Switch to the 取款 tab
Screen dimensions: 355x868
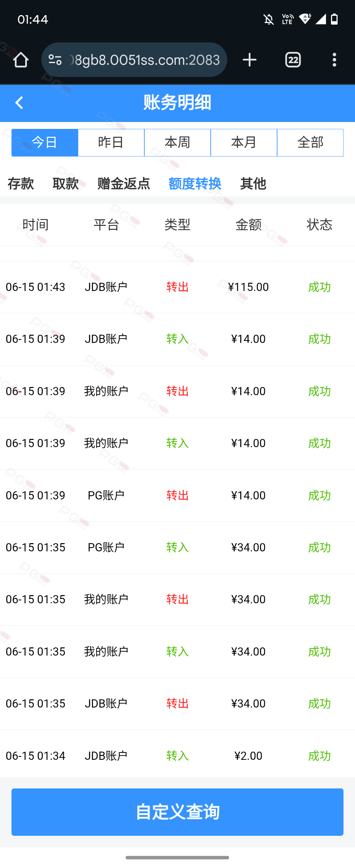pyautogui.click(x=66, y=184)
